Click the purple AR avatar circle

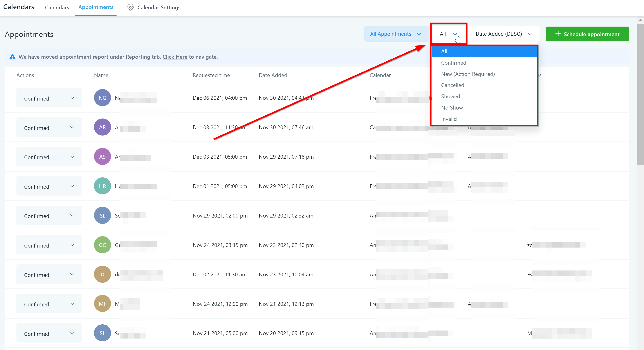pos(102,127)
